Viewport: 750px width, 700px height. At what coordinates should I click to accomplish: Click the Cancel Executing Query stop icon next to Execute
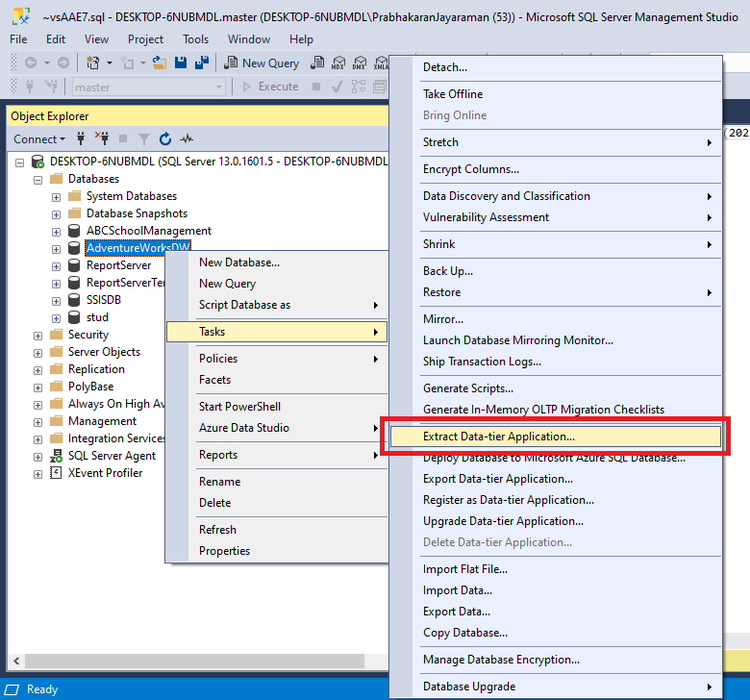tap(316, 87)
